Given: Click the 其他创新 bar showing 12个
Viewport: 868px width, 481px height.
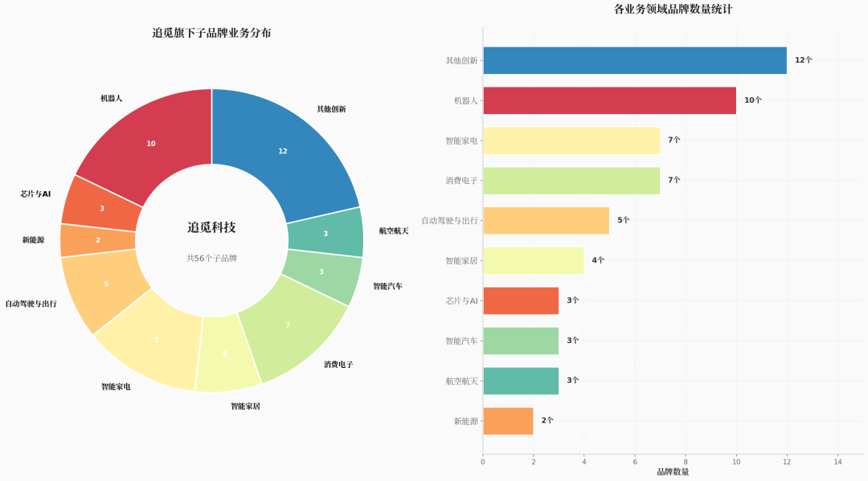Looking at the screenshot, I should 635,59.
